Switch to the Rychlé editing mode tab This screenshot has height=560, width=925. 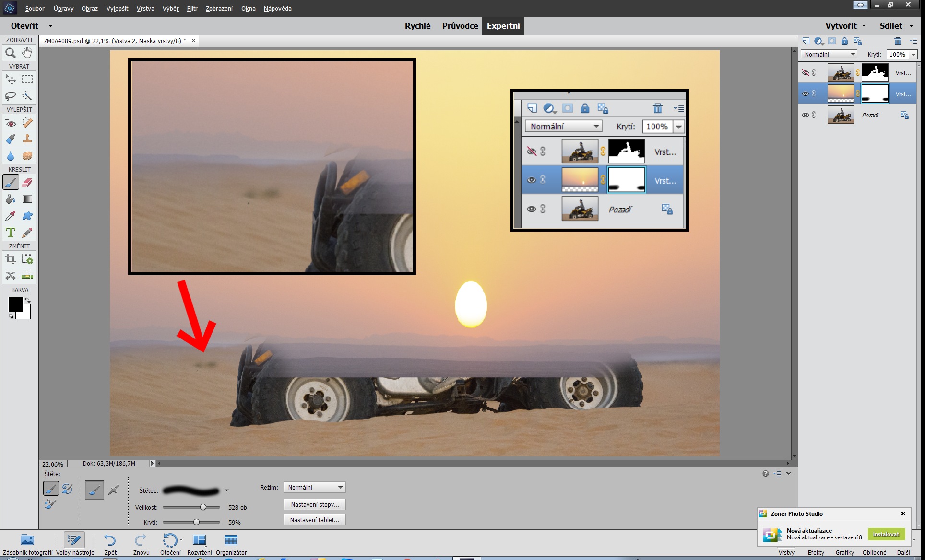[x=417, y=26]
